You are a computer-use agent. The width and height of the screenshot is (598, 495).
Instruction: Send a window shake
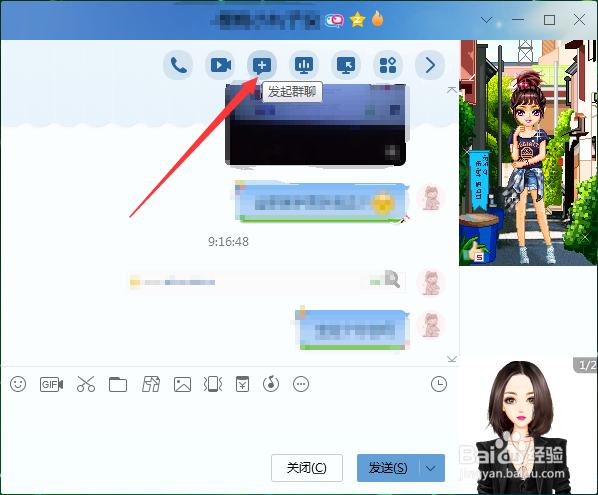(213, 384)
